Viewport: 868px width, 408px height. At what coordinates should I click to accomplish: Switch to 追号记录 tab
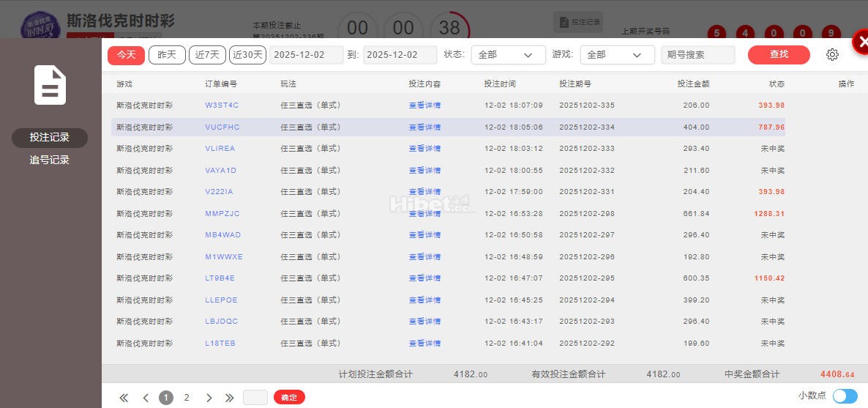click(50, 160)
